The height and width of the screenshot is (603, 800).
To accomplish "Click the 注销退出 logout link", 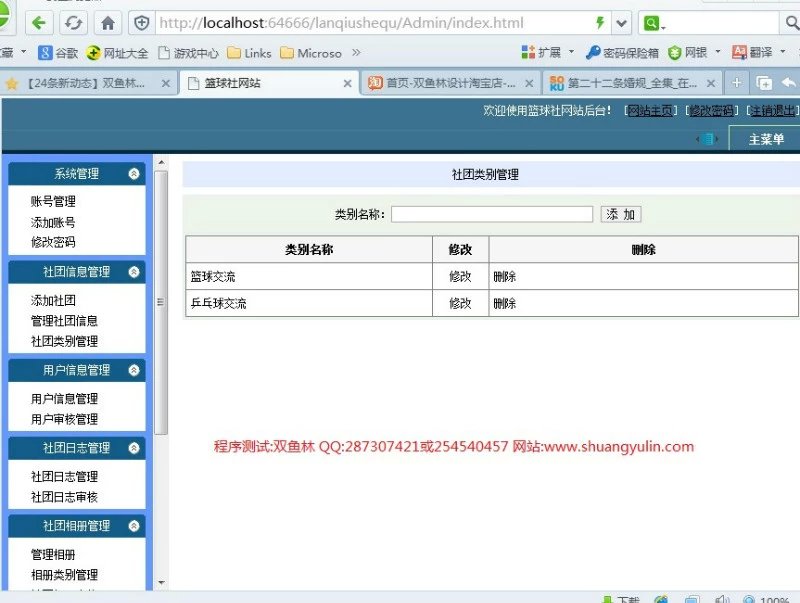I will coord(772,111).
